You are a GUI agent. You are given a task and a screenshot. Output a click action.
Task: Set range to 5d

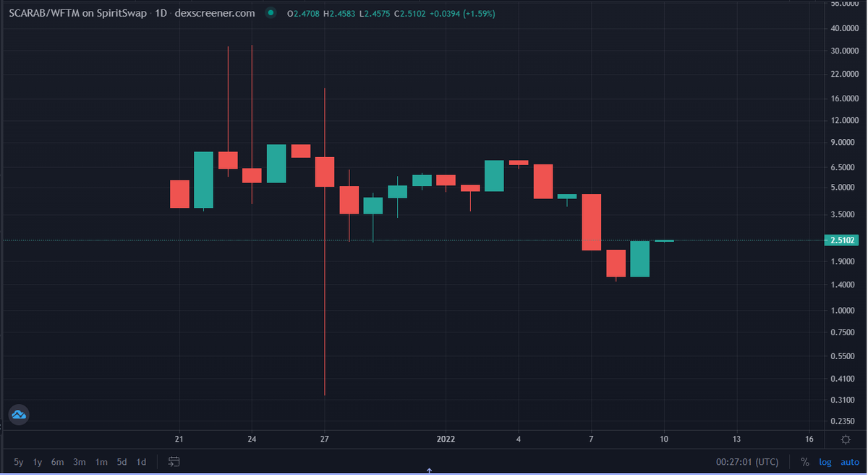point(122,461)
